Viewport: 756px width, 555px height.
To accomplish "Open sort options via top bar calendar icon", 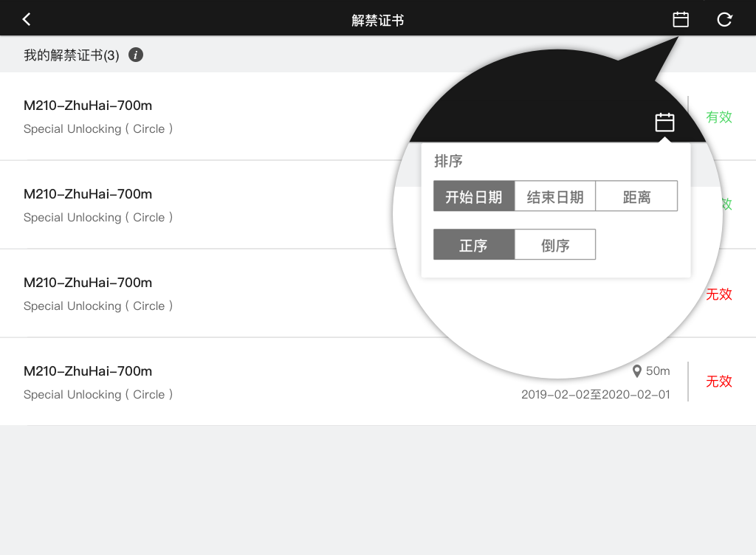I will (x=681, y=19).
